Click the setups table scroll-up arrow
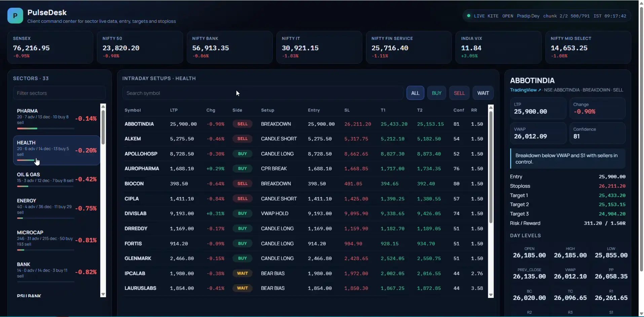Viewport: 644px width, 317px height. point(491,107)
